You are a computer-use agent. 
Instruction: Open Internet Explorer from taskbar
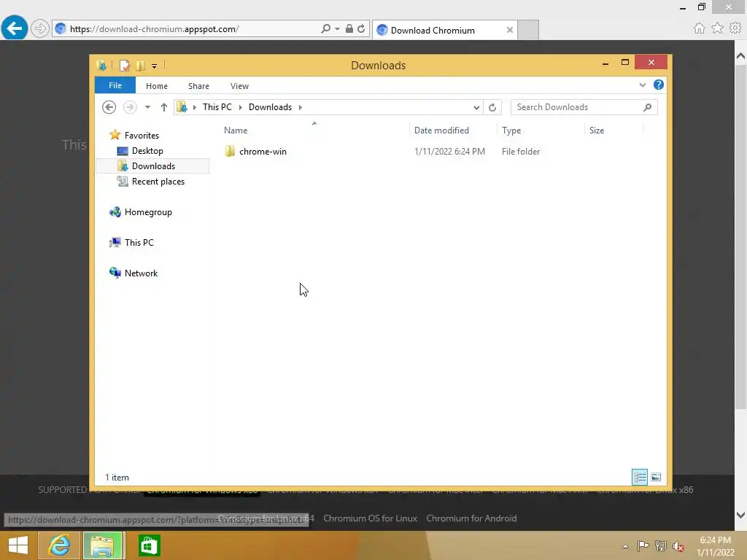click(59, 545)
